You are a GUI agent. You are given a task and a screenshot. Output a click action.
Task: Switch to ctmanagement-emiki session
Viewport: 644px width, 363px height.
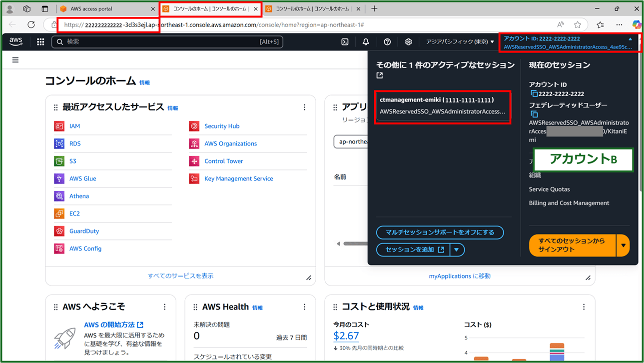coord(443,106)
